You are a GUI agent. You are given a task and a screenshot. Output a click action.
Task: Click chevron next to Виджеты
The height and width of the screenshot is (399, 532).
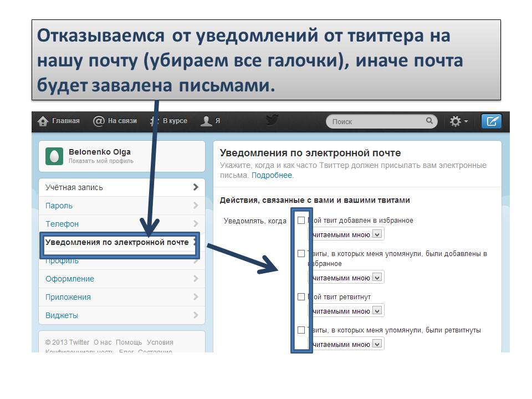coord(196,315)
